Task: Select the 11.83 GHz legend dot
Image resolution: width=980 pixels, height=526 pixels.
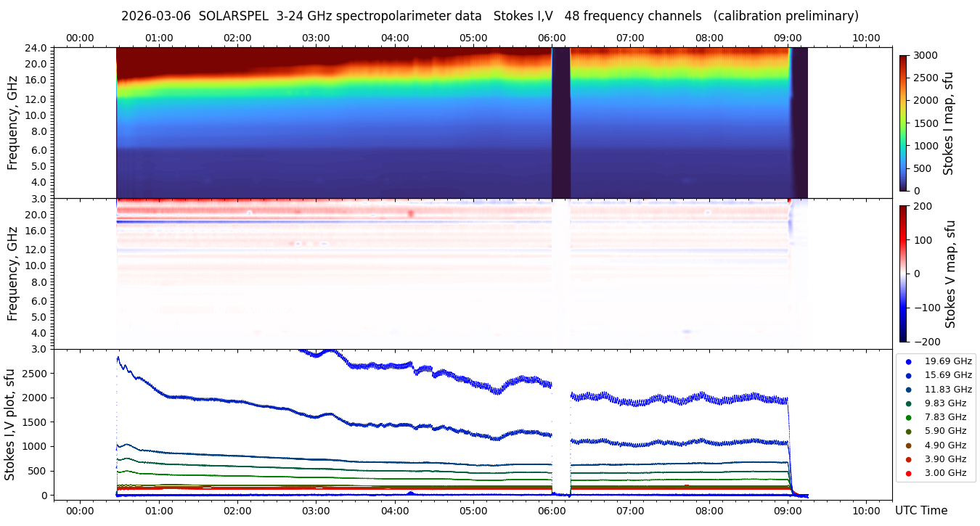Action: coord(908,390)
